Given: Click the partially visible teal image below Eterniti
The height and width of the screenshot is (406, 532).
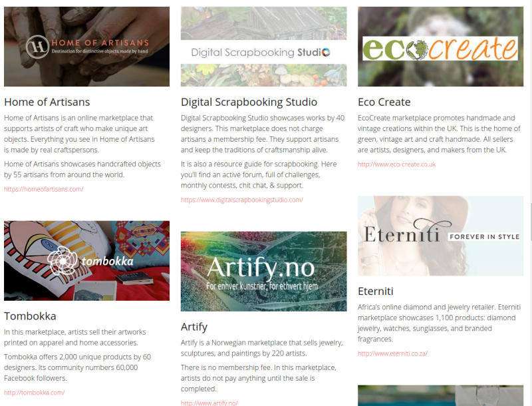Looking at the screenshot, I should [x=440, y=395].
